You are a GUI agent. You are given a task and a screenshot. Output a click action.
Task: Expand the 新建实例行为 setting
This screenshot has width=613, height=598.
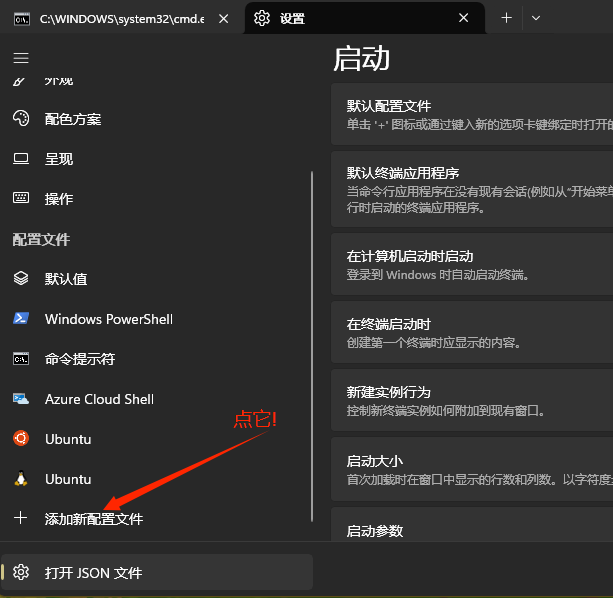(x=472, y=400)
